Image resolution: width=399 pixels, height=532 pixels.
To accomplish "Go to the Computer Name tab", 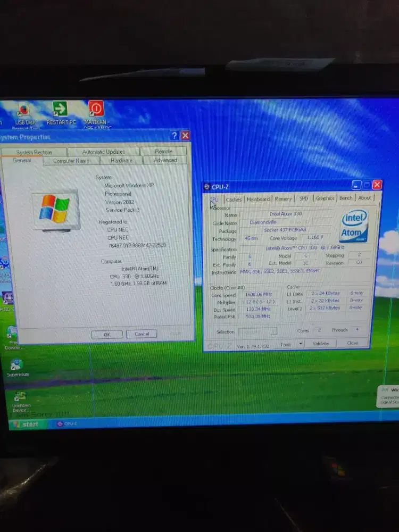I will (71, 161).
